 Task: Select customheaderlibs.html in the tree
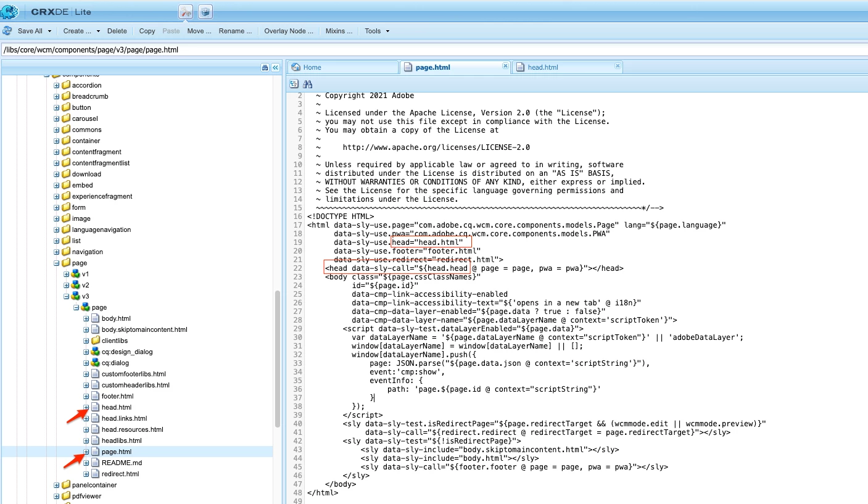[136, 385]
